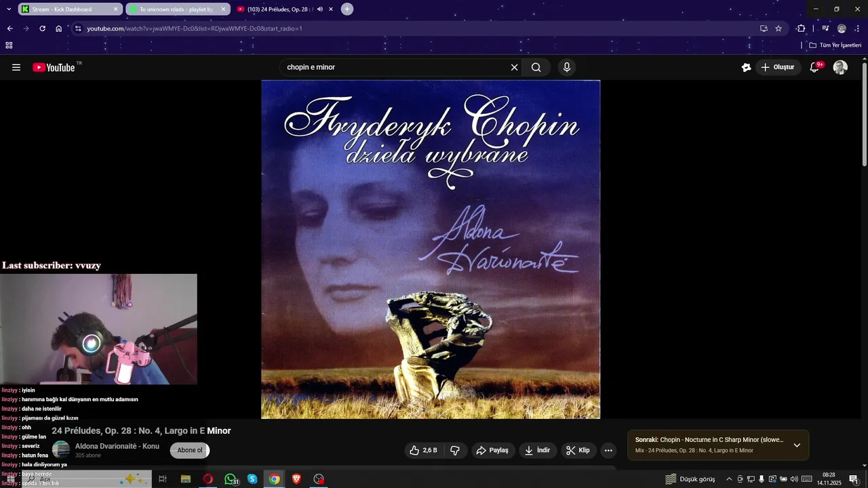The image size is (868, 488).
Task: Open the YouTube hamburger guide menu
Action: (16, 67)
